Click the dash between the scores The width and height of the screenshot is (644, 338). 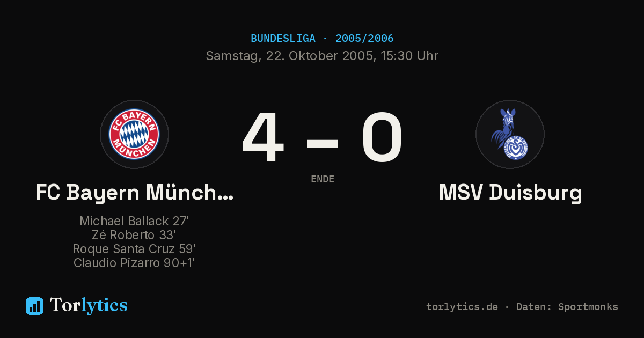click(x=322, y=143)
